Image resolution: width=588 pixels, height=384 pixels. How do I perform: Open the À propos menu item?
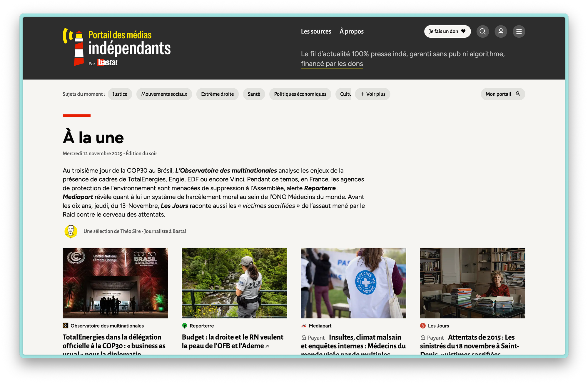pyautogui.click(x=352, y=31)
